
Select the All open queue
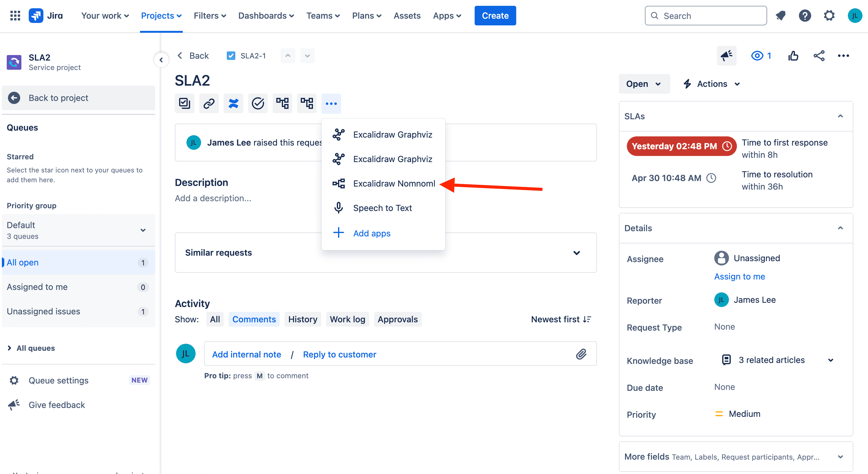78,262
